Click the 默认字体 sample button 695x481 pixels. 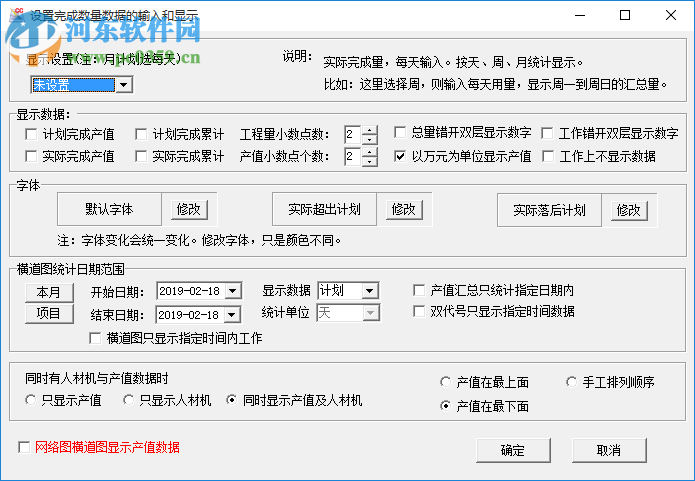(x=109, y=209)
